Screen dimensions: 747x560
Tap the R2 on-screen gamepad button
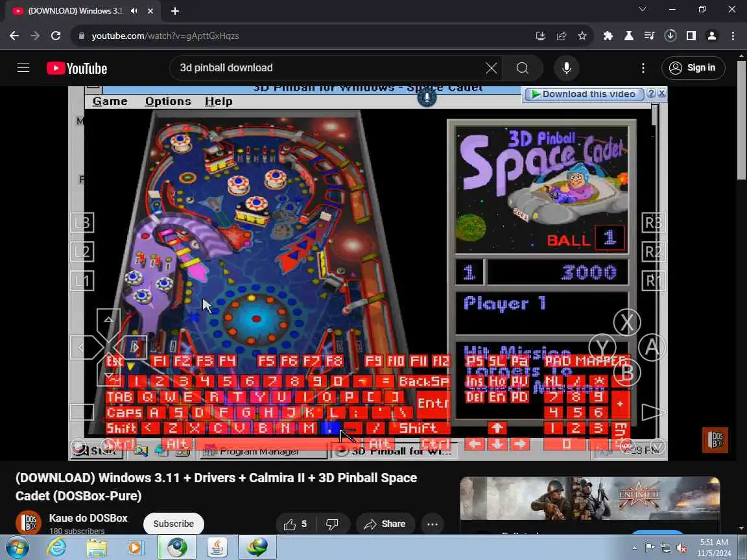[653, 251]
